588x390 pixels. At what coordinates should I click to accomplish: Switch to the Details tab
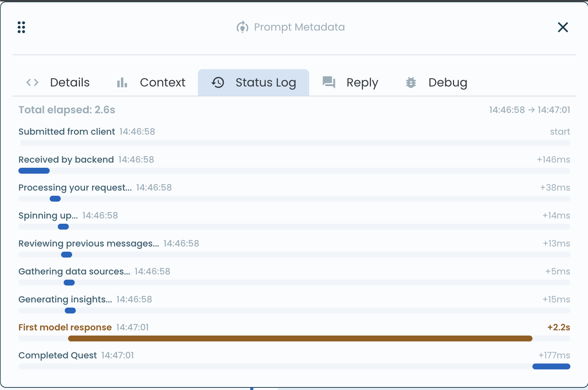(58, 82)
